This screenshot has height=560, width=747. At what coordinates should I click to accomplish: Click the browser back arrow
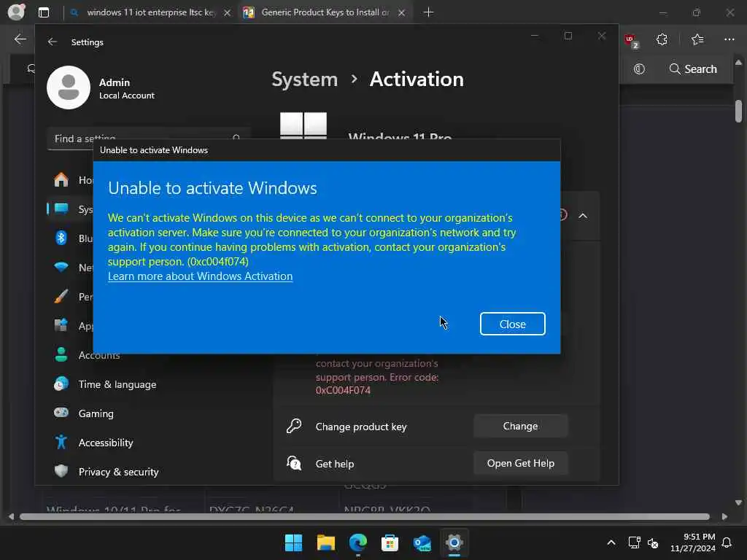(20, 39)
